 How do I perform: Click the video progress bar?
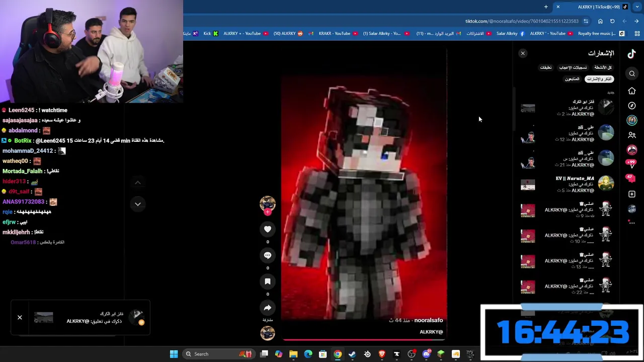[x=364, y=340]
